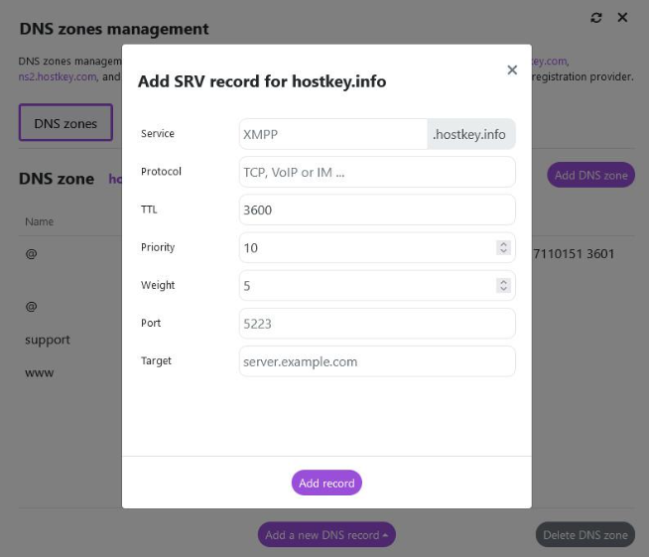Focus the Protocol text field

coord(377,172)
